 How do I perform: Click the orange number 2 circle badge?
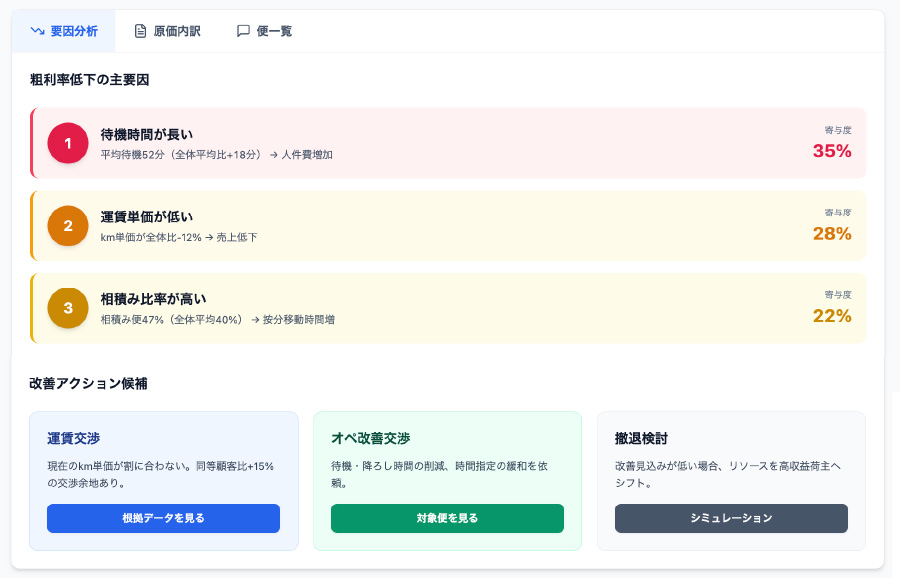(x=68, y=226)
